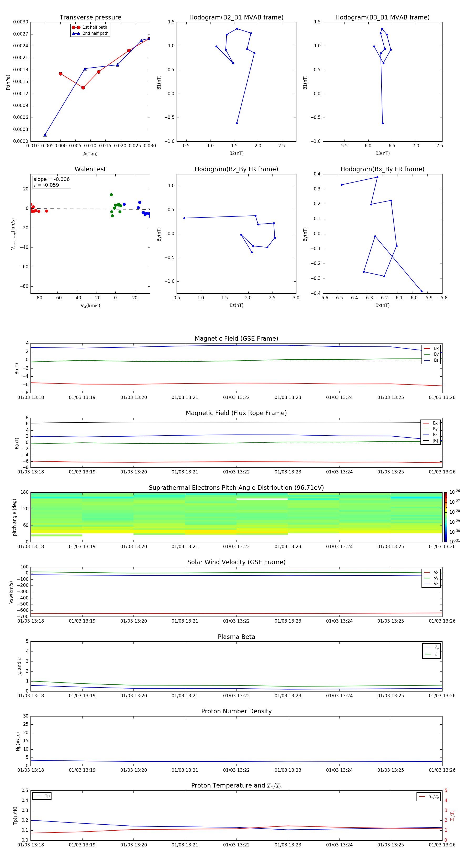Select the 'B3(nT)' x-axis label
Image resolution: width=473 pixels, height=868 pixels.
[x=382, y=153]
